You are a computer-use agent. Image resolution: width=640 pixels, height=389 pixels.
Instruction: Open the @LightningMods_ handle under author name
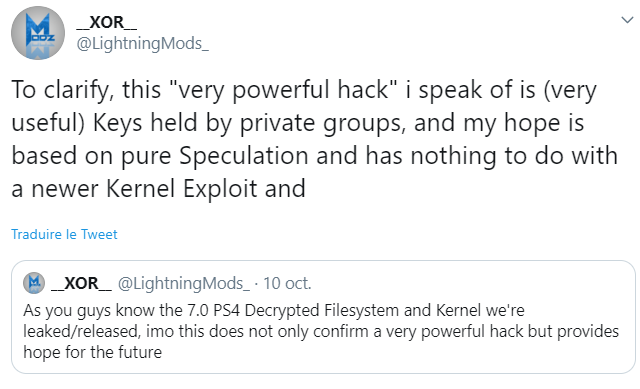[x=142, y=43]
